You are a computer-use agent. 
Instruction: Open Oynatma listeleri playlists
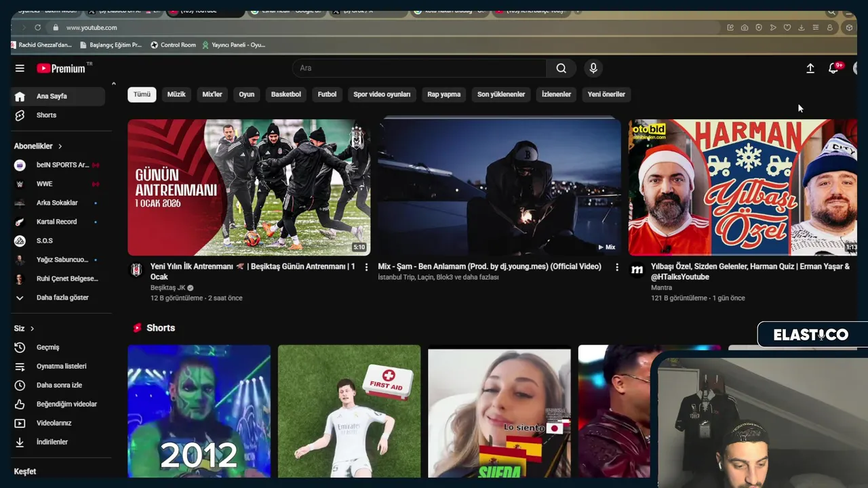(x=59, y=366)
